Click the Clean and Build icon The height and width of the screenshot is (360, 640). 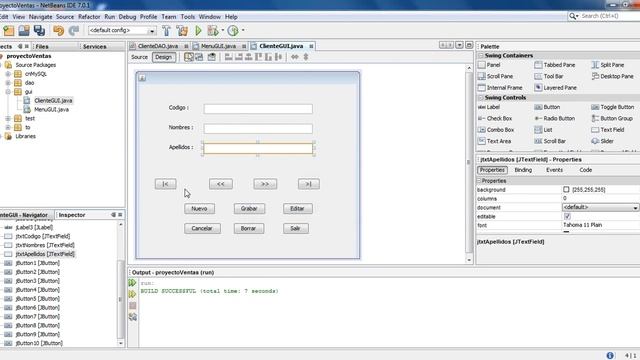182,31
